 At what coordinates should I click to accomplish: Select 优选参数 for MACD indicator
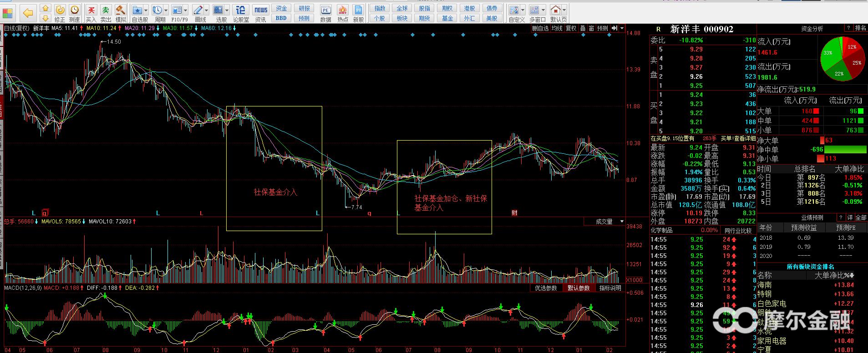(x=546, y=288)
